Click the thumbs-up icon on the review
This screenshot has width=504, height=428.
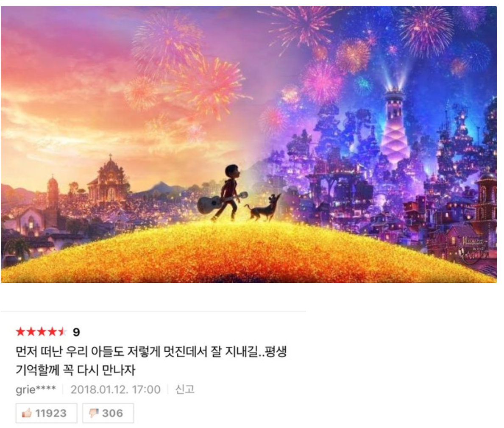click(27, 413)
